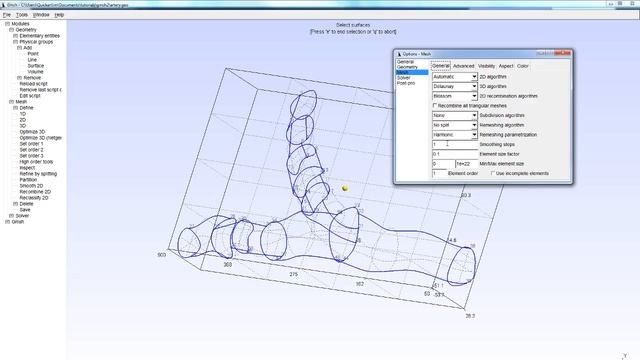Toggle Recombine all triangular meshes checkbox
This screenshot has width=640, height=360.
435,105
